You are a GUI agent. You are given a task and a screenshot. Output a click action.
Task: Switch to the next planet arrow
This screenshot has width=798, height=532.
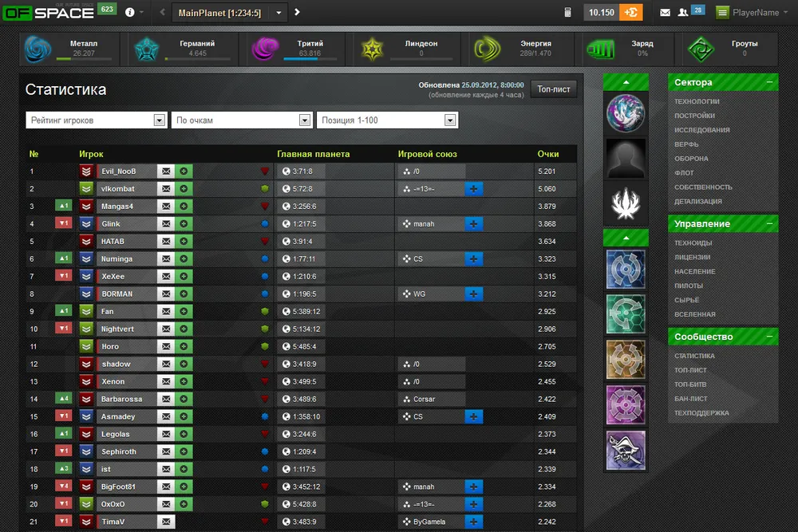[x=297, y=12]
